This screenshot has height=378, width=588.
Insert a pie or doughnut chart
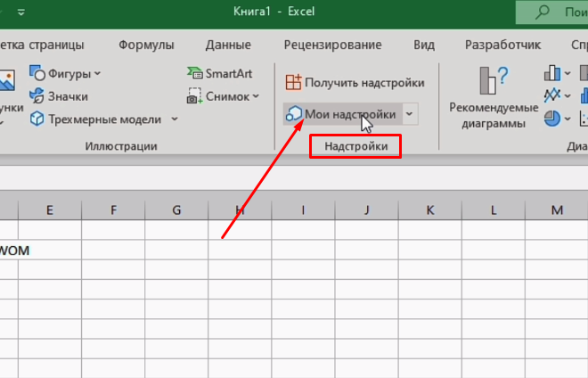(x=552, y=119)
